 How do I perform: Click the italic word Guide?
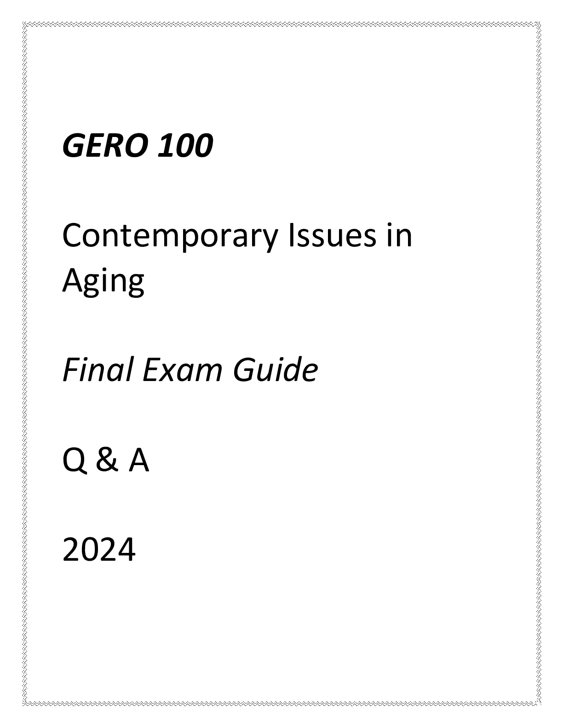pos(275,370)
